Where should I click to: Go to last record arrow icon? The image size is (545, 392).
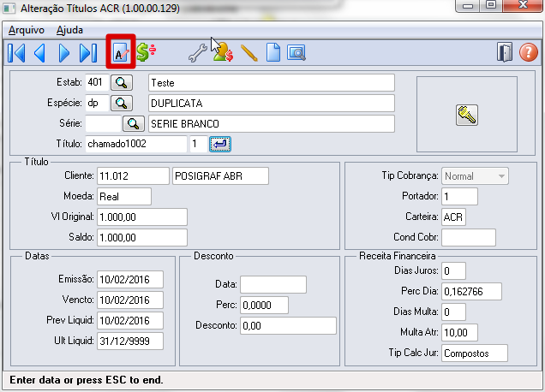pyautogui.click(x=88, y=53)
